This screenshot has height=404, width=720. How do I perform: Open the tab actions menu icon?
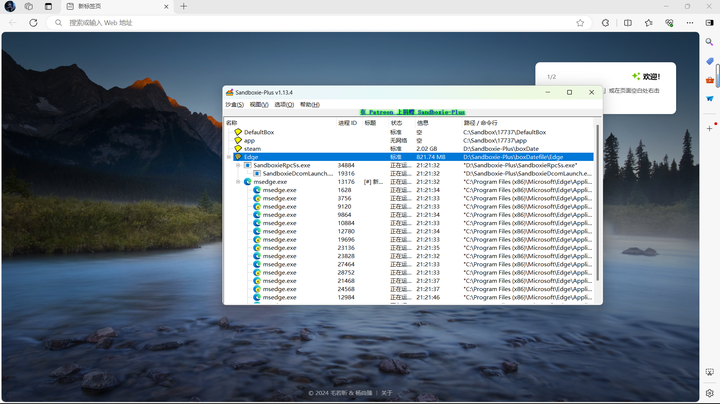click(48, 6)
